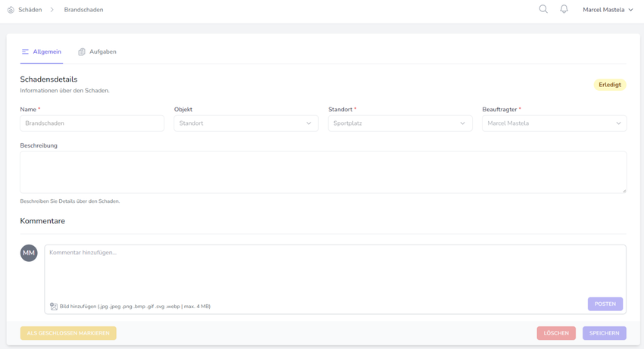Click the Aufgaben clipboard icon
The width and height of the screenshot is (644, 349).
click(x=82, y=52)
